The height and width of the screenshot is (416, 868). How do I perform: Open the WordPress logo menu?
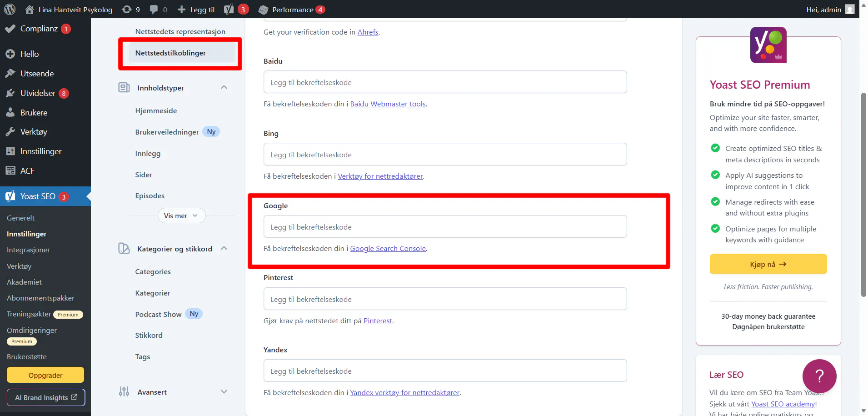(10, 9)
